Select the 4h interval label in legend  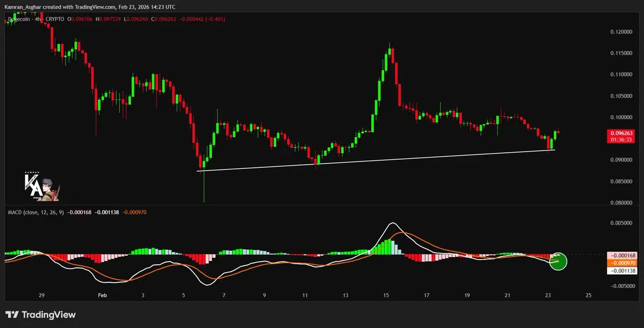click(x=38, y=19)
